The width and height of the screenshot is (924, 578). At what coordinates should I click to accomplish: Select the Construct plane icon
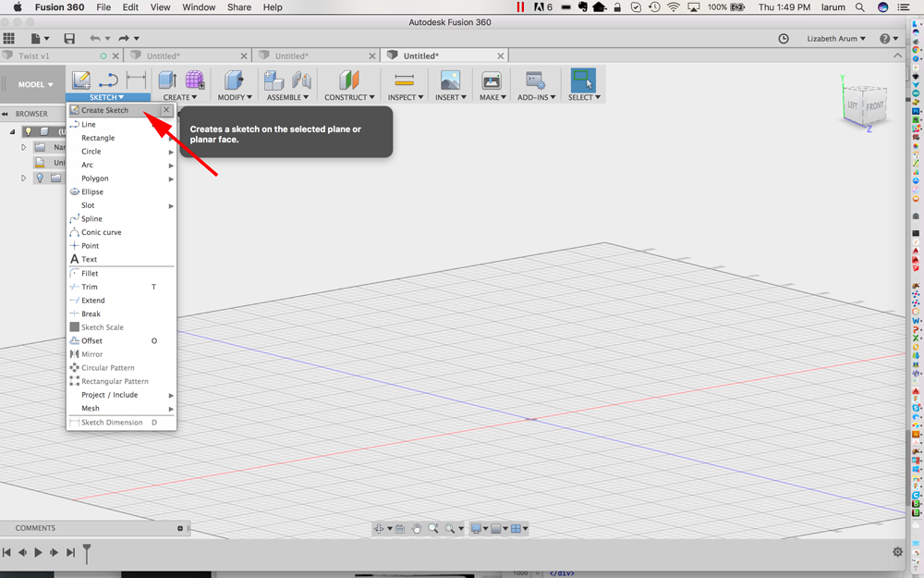[349, 80]
